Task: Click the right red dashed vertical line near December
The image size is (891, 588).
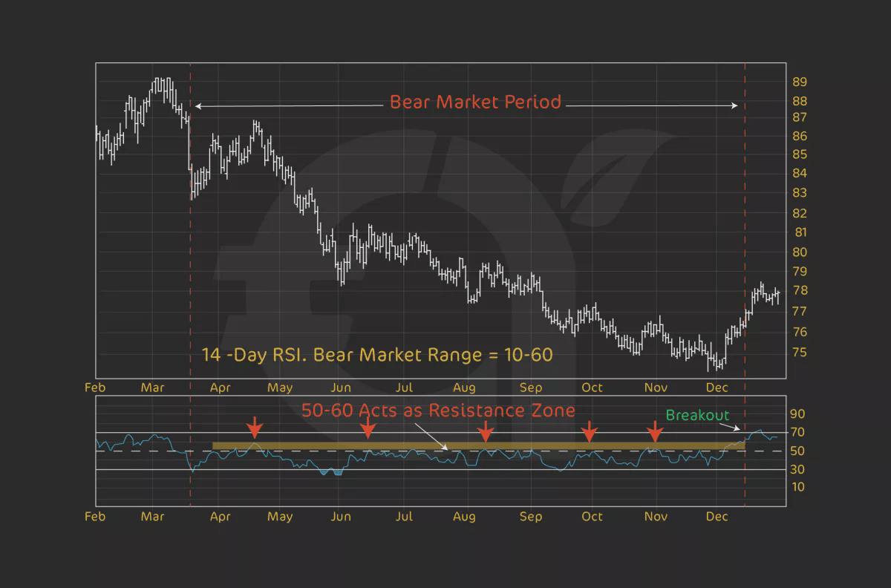Action: (x=744, y=223)
